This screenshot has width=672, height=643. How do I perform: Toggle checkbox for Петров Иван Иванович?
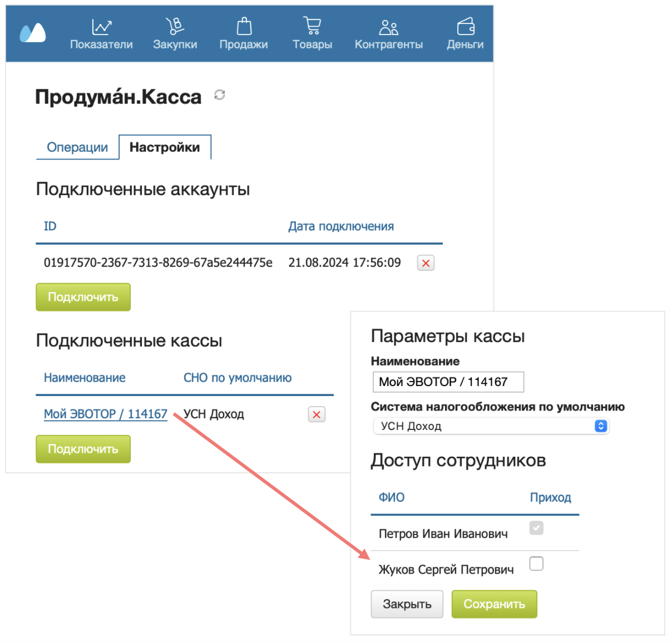coord(536,527)
